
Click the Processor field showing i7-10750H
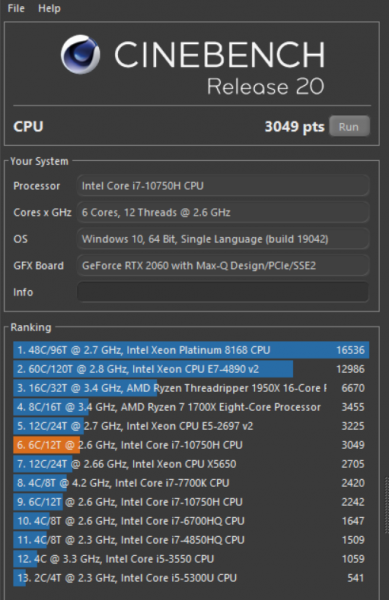[223, 186]
